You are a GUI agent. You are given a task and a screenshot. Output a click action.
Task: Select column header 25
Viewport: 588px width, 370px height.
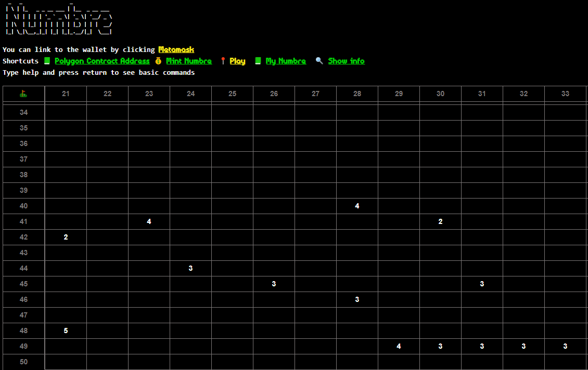point(232,94)
